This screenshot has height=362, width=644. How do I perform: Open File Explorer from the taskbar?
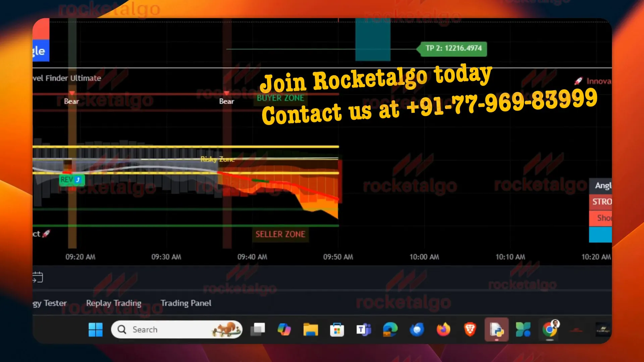(311, 330)
